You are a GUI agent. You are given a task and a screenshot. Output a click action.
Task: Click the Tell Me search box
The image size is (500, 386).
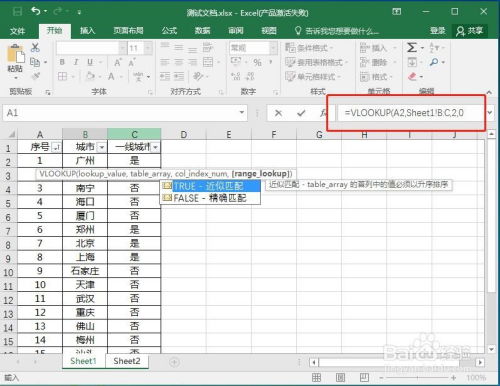[337, 31]
